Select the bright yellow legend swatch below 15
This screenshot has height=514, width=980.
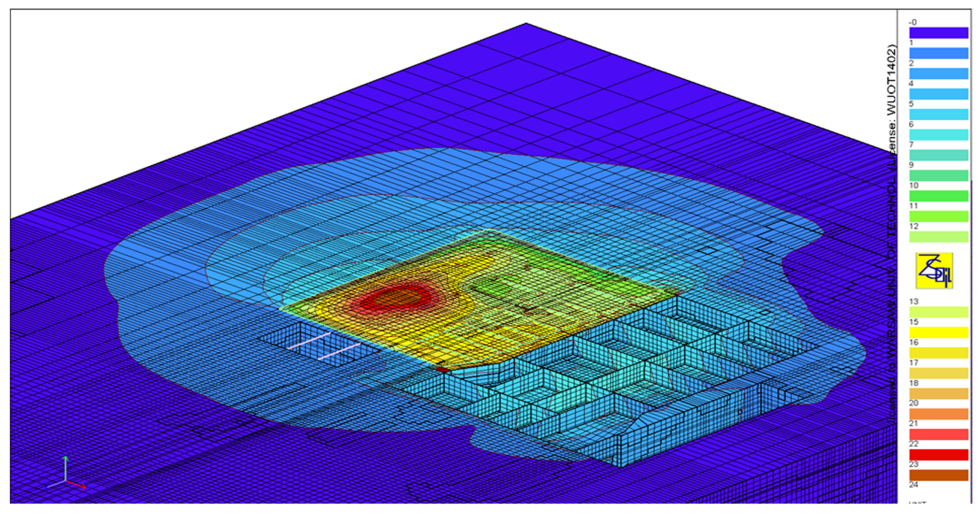(x=939, y=333)
